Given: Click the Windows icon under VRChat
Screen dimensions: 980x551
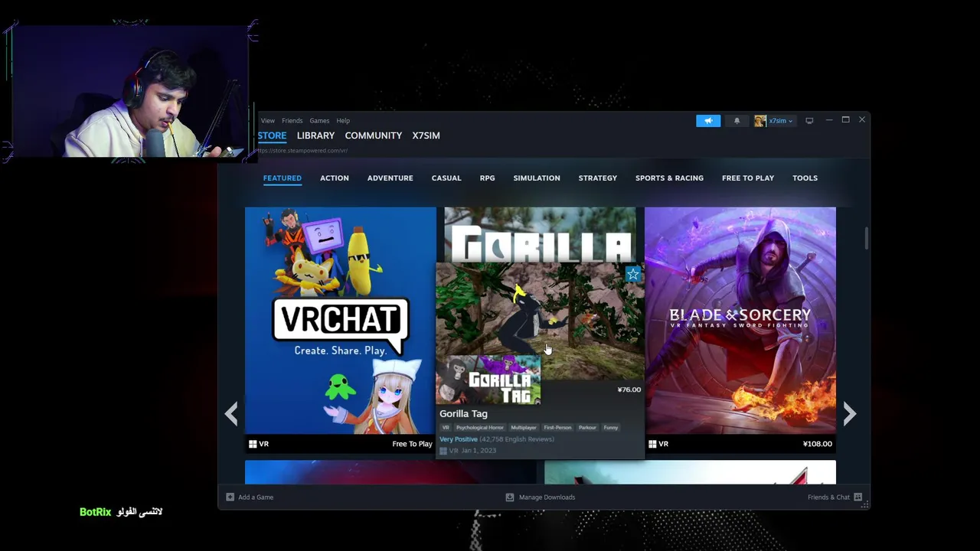Looking at the screenshot, I should (x=253, y=444).
